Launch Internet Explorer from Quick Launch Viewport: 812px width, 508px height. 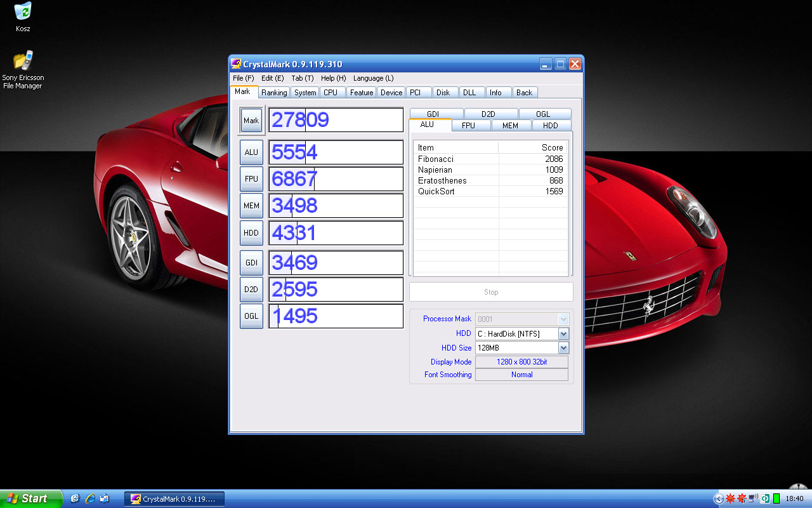[90, 498]
